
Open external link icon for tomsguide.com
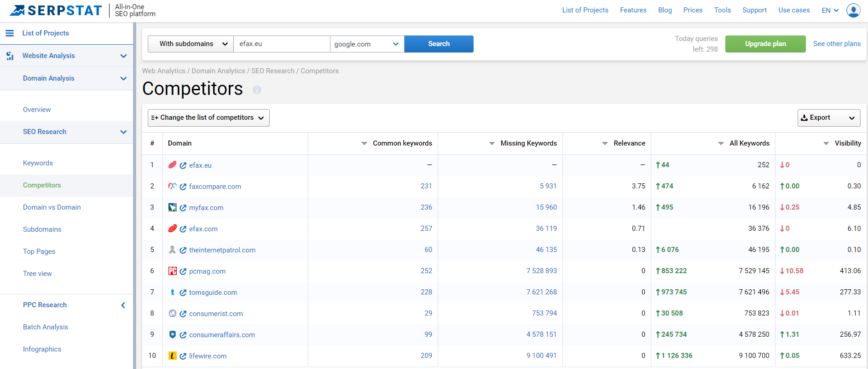click(183, 293)
